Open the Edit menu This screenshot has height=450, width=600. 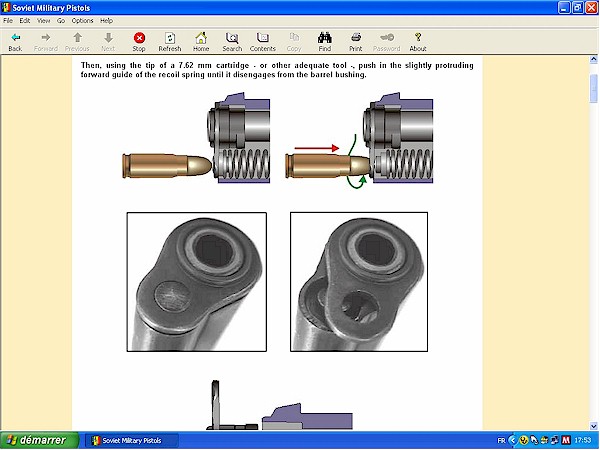(25, 21)
